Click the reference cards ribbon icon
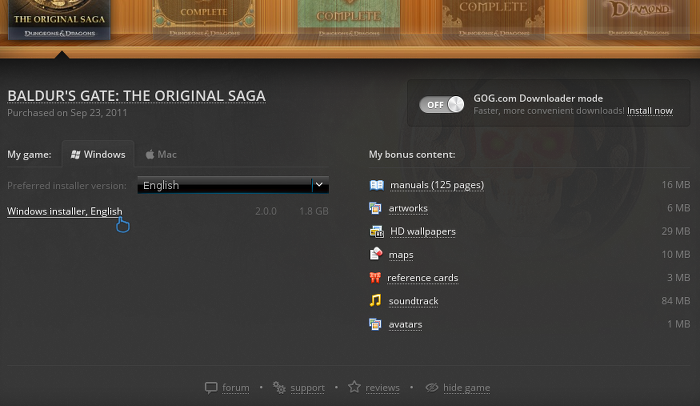The height and width of the screenshot is (406, 700). [375, 278]
